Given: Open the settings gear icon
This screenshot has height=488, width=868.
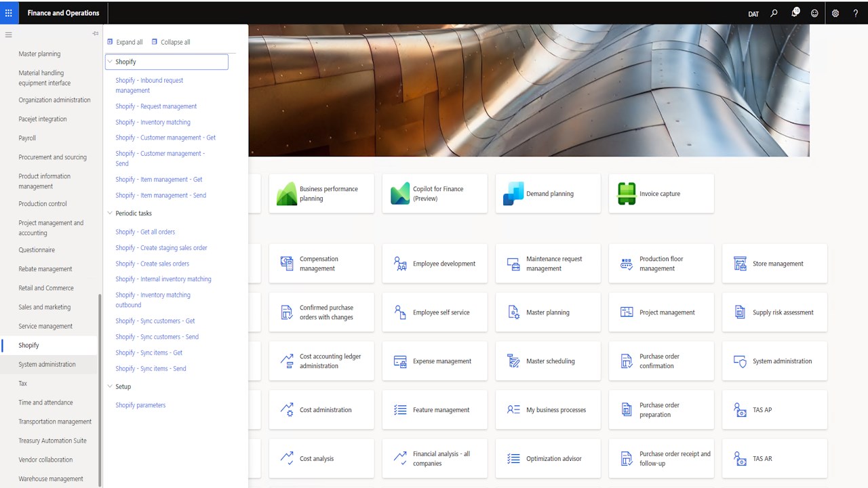Looking at the screenshot, I should point(835,13).
